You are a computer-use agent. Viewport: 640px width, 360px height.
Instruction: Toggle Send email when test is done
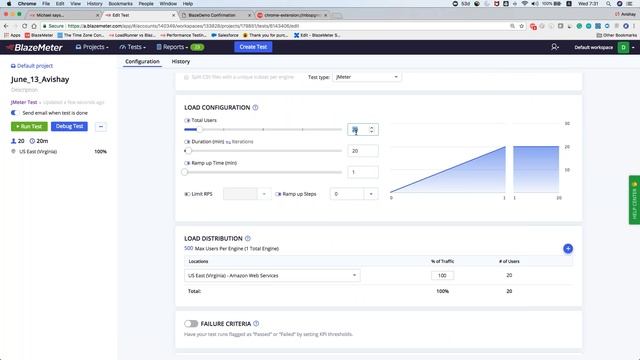[x=14, y=113]
